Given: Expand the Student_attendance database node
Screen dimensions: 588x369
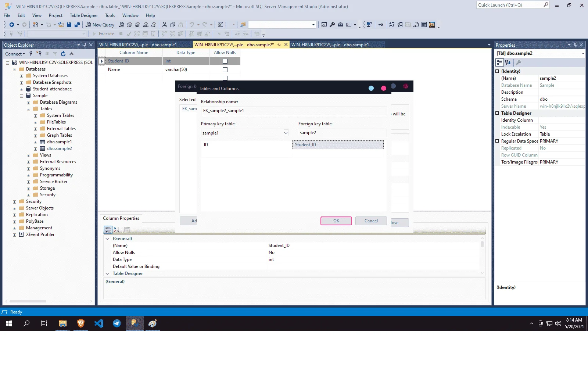Looking at the screenshot, I should click(21, 89).
